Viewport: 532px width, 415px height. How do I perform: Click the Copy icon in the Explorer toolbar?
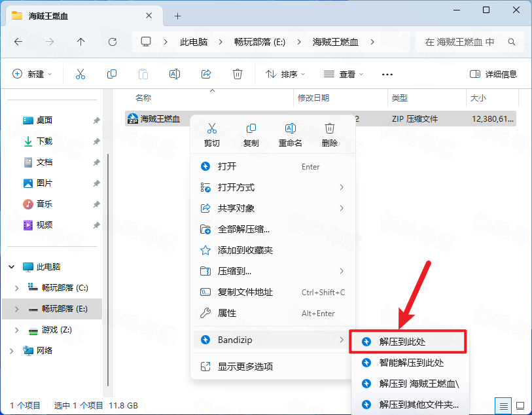coord(112,74)
